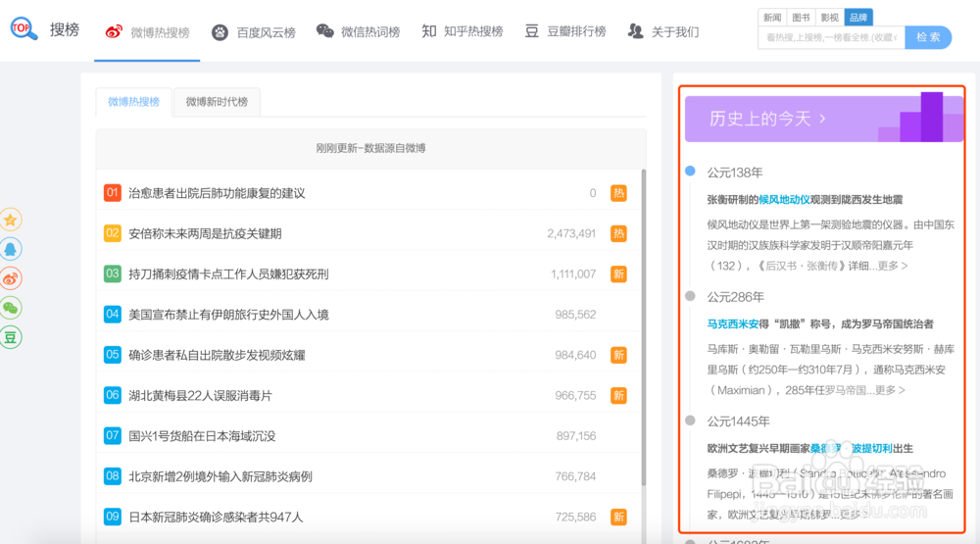The image size is (980, 544).
Task: Open the 候风地动仪 link
Action: tap(784, 200)
